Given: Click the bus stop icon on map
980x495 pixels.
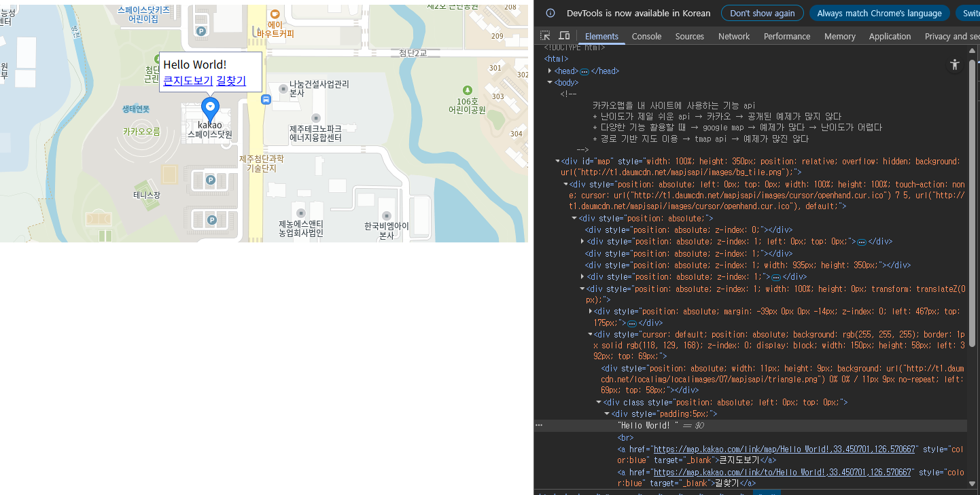Looking at the screenshot, I should pos(266,99).
